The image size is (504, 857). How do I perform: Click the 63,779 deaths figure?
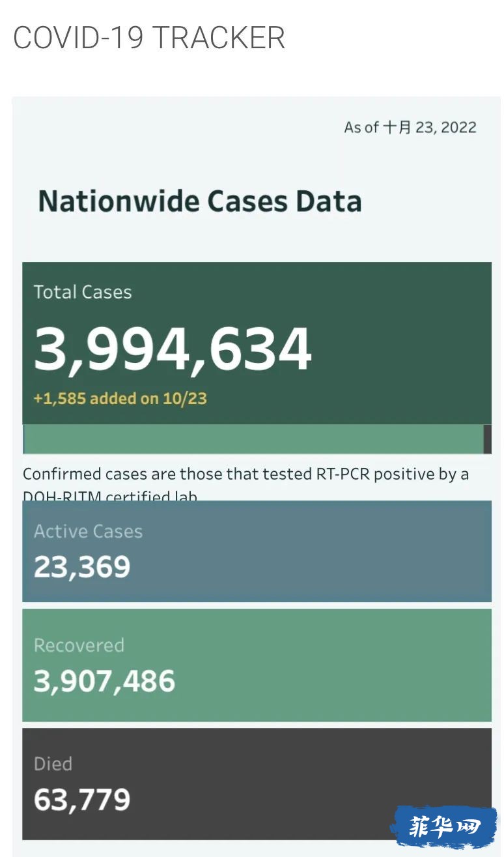[x=82, y=800]
